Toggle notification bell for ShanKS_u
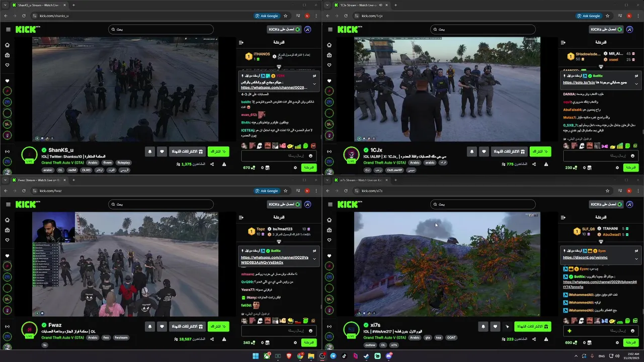 coord(149,151)
